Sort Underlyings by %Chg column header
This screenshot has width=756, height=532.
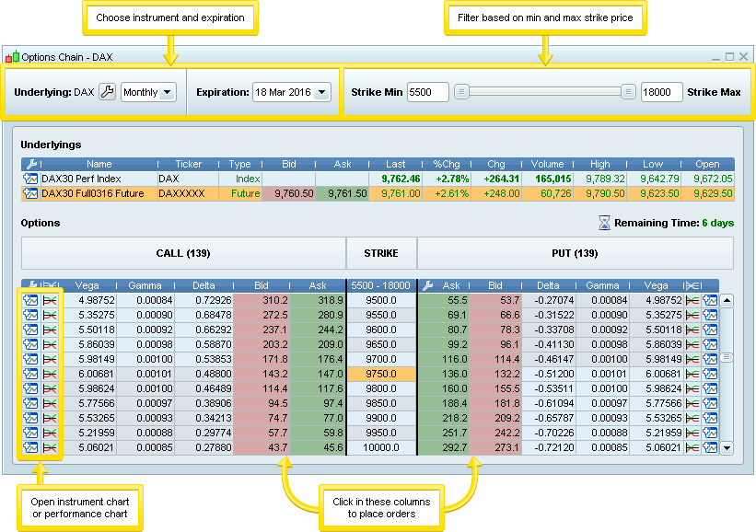pos(447,165)
